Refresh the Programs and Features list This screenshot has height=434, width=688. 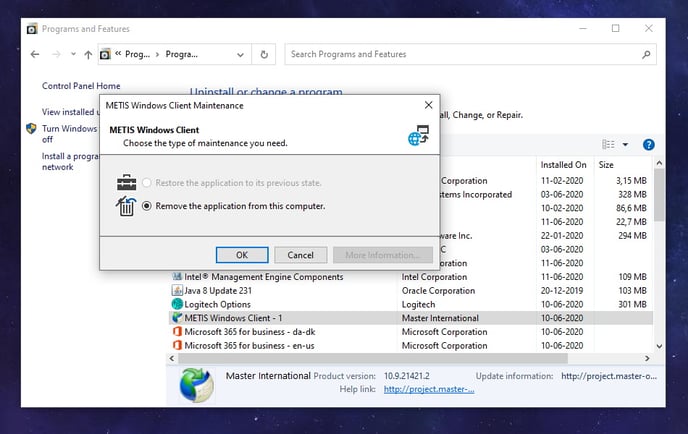[x=264, y=54]
